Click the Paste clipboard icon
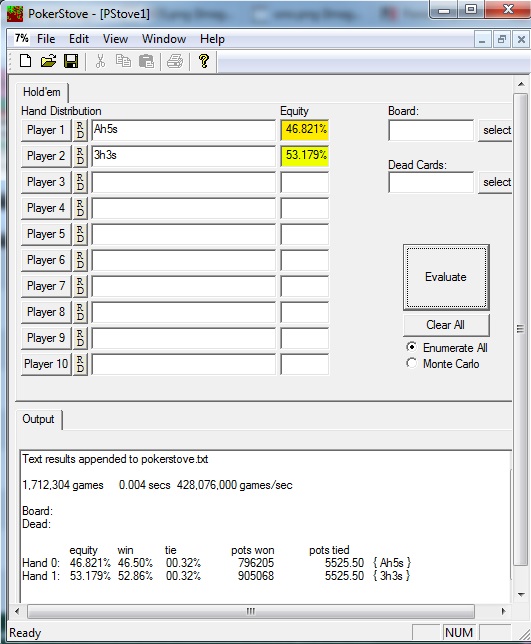Viewport: 531px width, 644px height. pos(146,61)
